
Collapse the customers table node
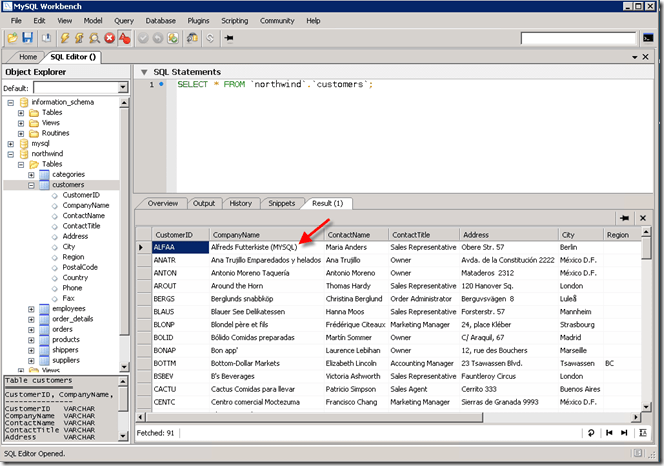click(32, 185)
